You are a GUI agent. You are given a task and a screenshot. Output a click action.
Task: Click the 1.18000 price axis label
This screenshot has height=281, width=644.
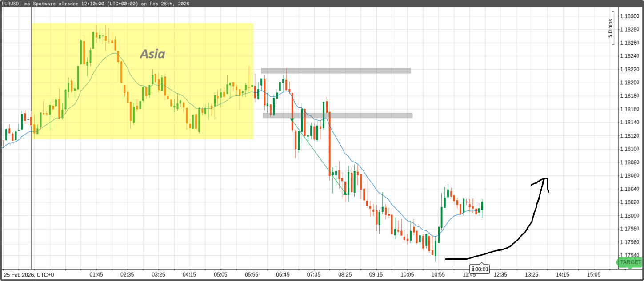629,216
